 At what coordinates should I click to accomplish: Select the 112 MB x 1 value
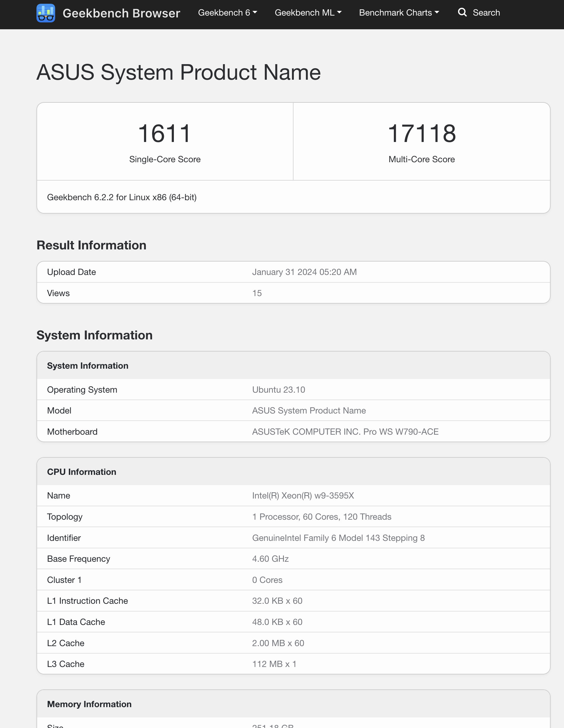(274, 664)
